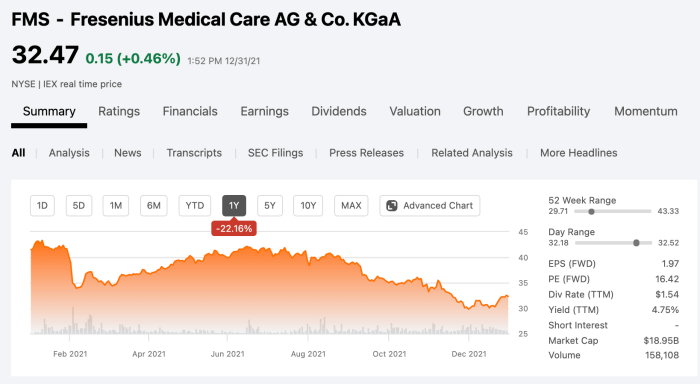Viewport: 700px width, 384px height.
Task: Click the 52 Week Range slider dot
Action: point(592,212)
